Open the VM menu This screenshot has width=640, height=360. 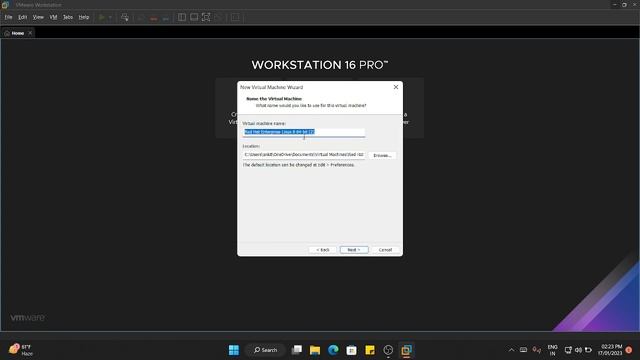click(x=53, y=17)
